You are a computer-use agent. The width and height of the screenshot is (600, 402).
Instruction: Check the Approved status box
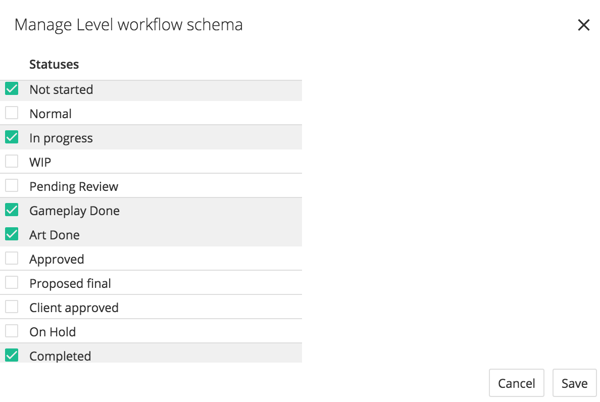[12, 258]
